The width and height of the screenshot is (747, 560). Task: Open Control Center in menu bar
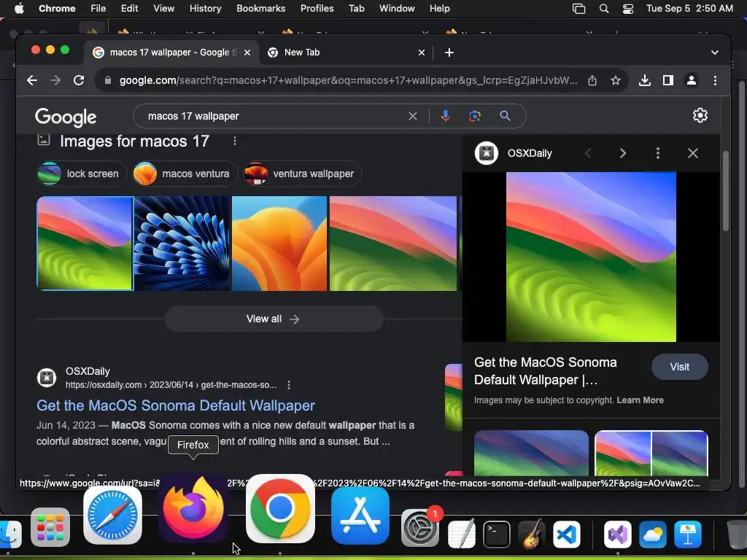(628, 9)
